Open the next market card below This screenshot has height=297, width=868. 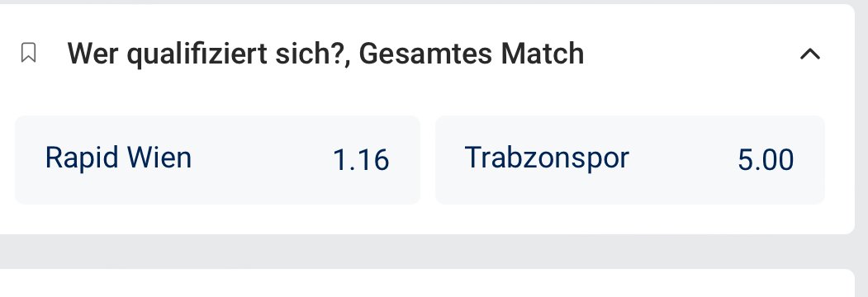(427, 283)
